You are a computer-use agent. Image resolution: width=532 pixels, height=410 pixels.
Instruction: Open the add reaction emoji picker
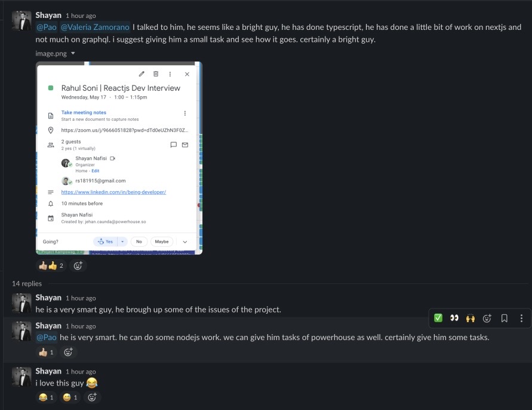(487, 319)
